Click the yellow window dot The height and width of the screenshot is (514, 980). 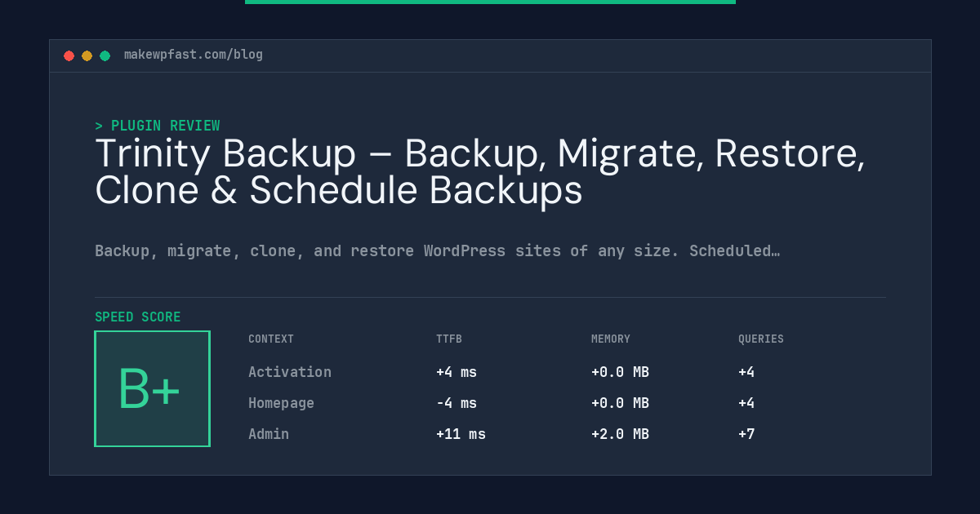pos(87,55)
